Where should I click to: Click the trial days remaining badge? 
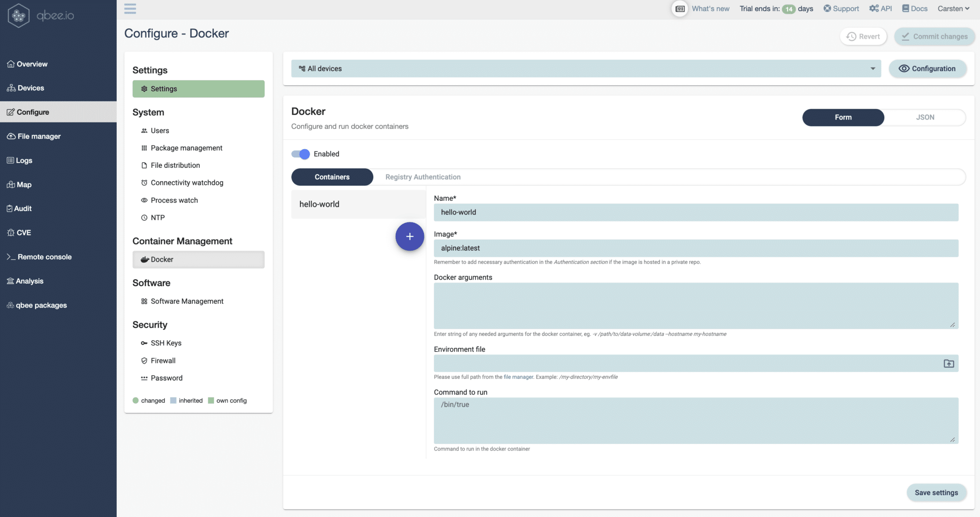point(789,9)
